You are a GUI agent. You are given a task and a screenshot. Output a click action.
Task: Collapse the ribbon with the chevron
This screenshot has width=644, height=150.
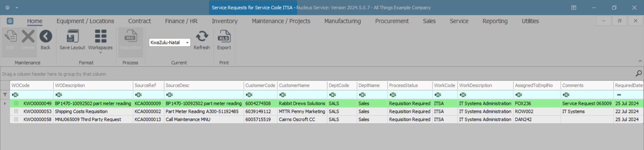point(640,61)
